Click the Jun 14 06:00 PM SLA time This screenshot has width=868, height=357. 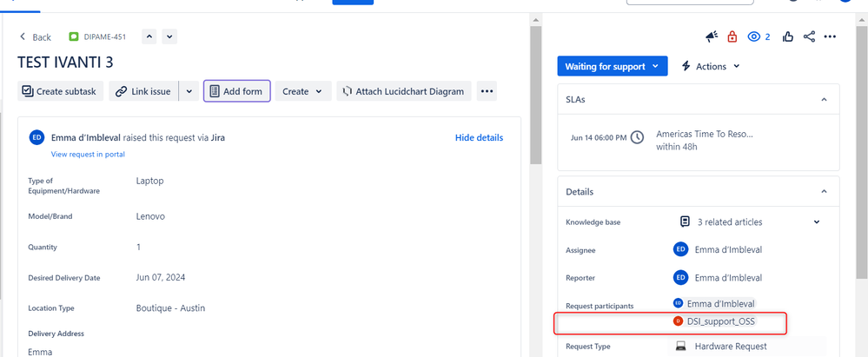coord(599,137)
